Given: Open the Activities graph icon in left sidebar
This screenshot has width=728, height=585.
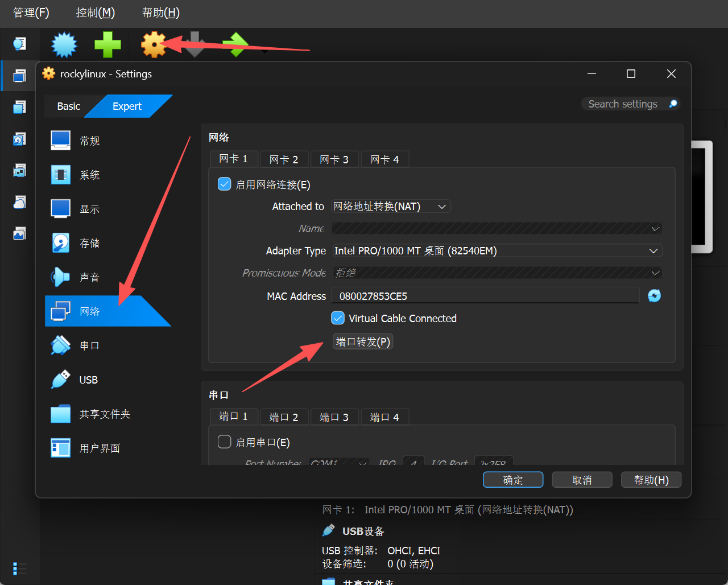Looking at the screenshot, I should 20,233.
